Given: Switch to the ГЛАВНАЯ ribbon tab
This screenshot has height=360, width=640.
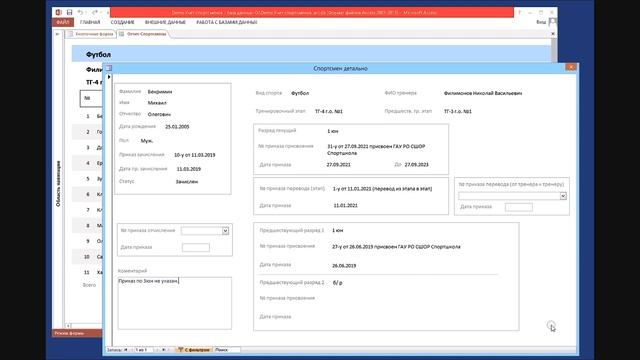Looking at the screenshot, I should (90, 22).
